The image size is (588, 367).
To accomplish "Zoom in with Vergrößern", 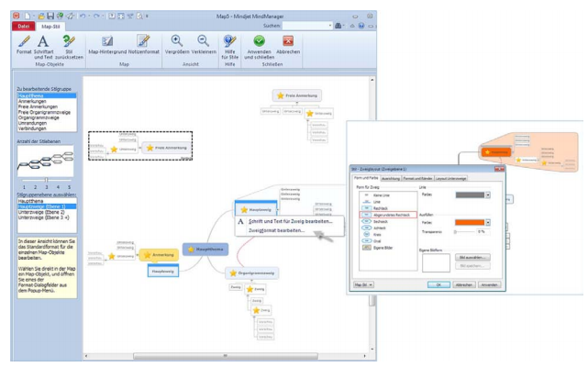I will (177, 45).
